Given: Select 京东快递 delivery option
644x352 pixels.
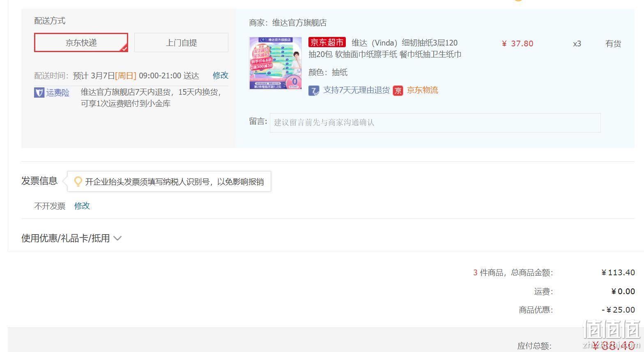Looking at the screenshot, I should tap(81, 43).
